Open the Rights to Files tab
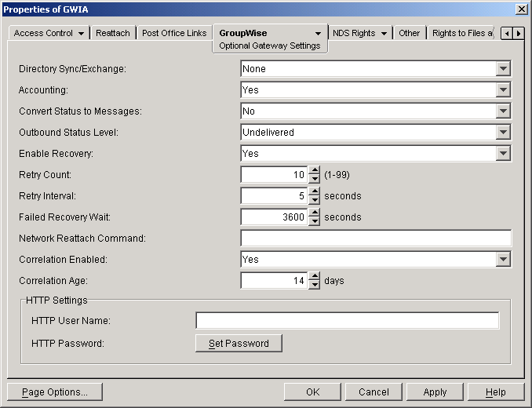532x408 pixels. coord(461,33)
